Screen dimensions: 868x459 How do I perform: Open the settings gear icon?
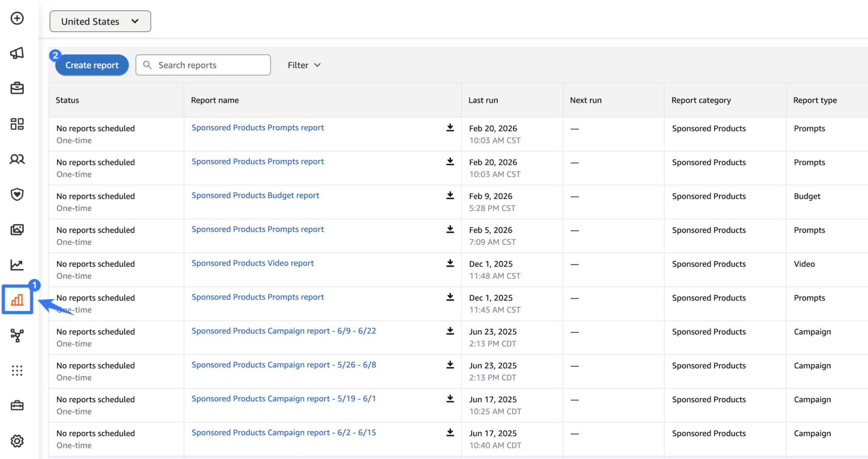17,441
